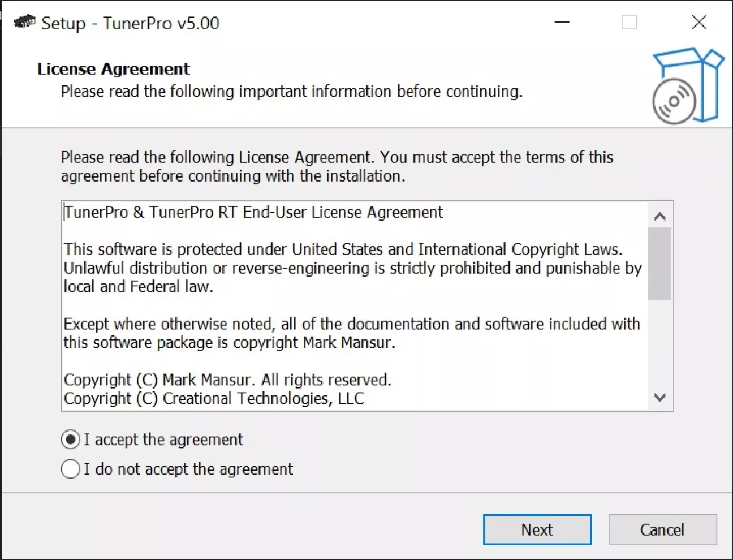Proceed with the Next button
The height and width of the screenshot is (560, 733).
coord(537,529)
